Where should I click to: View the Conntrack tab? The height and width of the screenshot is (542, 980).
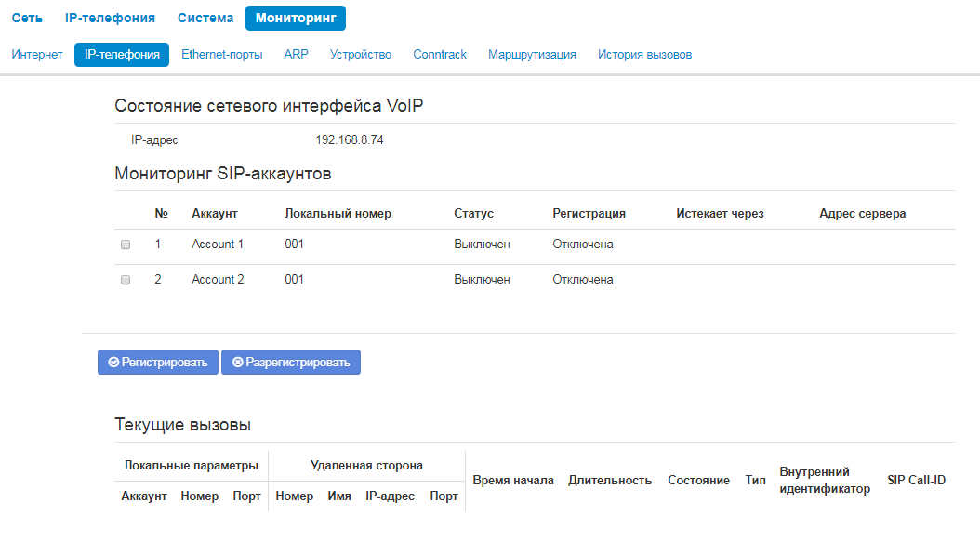[x=440, y=55]
